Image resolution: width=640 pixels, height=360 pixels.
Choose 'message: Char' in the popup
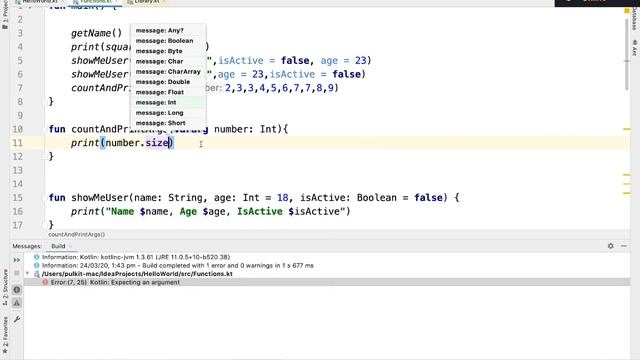point(168,61)
